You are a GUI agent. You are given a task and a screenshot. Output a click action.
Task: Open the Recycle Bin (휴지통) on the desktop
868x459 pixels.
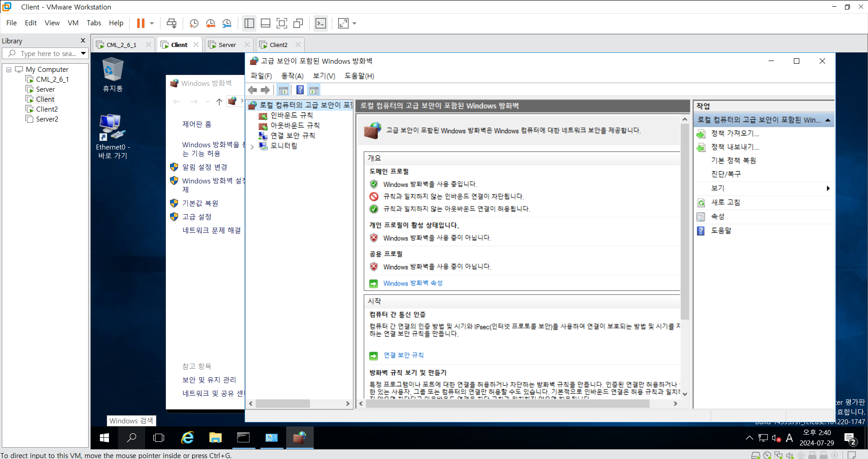point(113,75)
